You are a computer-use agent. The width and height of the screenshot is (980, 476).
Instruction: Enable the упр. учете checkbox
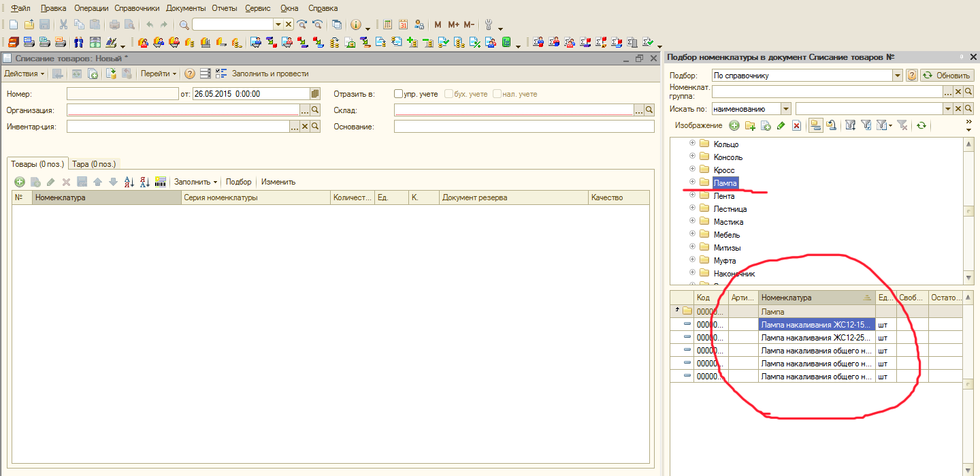pyautogui.click(x=399, y=94)
